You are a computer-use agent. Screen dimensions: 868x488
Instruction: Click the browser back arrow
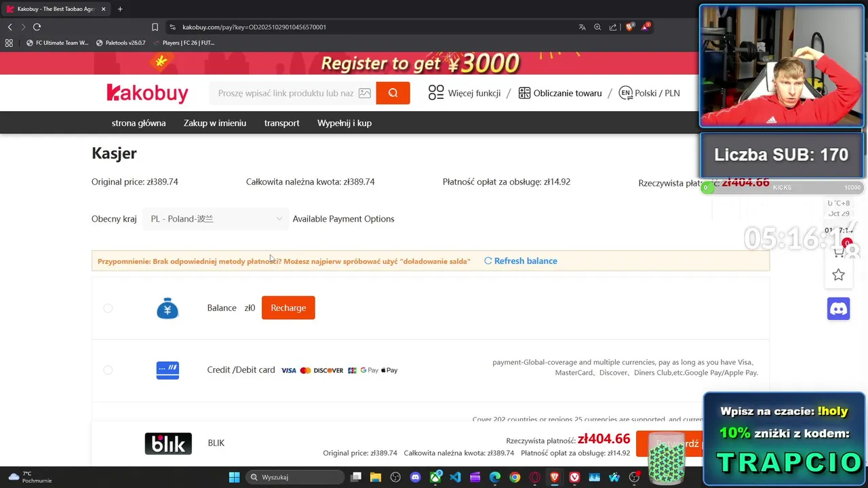(9, 27)
